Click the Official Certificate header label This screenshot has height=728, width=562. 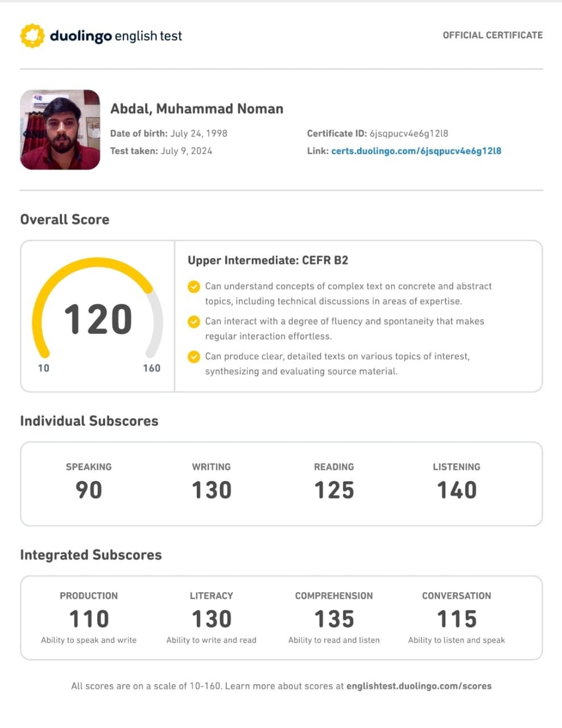493,35
